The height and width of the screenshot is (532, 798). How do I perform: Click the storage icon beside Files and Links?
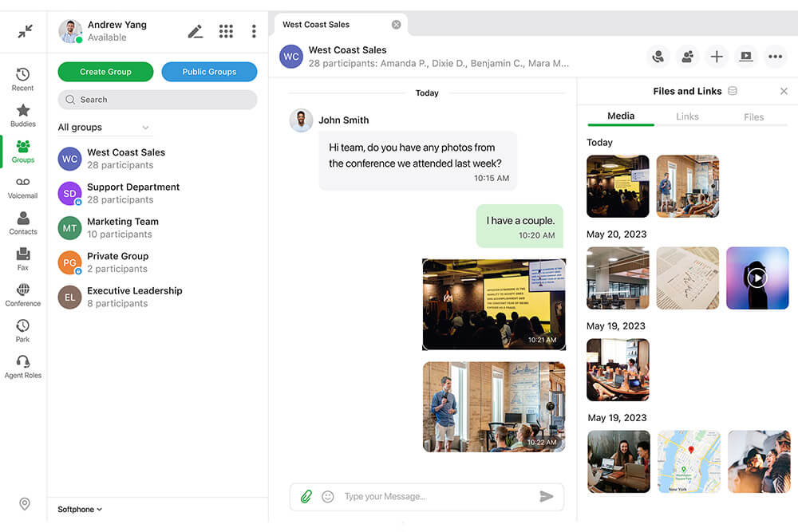click(733, 91)
